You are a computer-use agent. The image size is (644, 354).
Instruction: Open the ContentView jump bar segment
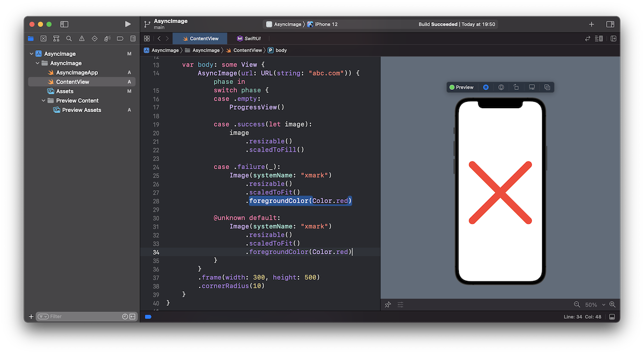pyautogui.click(x=244, y=50)
